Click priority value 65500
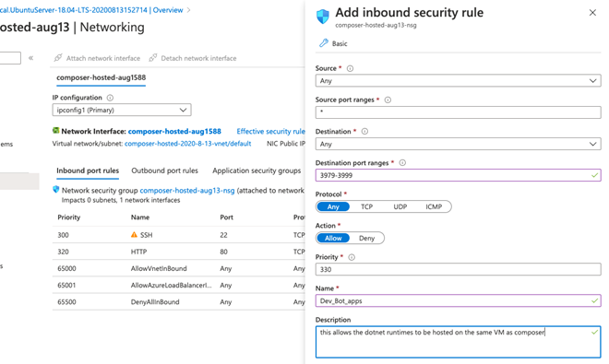Viewport: 609px width, 364px height. click(x=66, y=302)
